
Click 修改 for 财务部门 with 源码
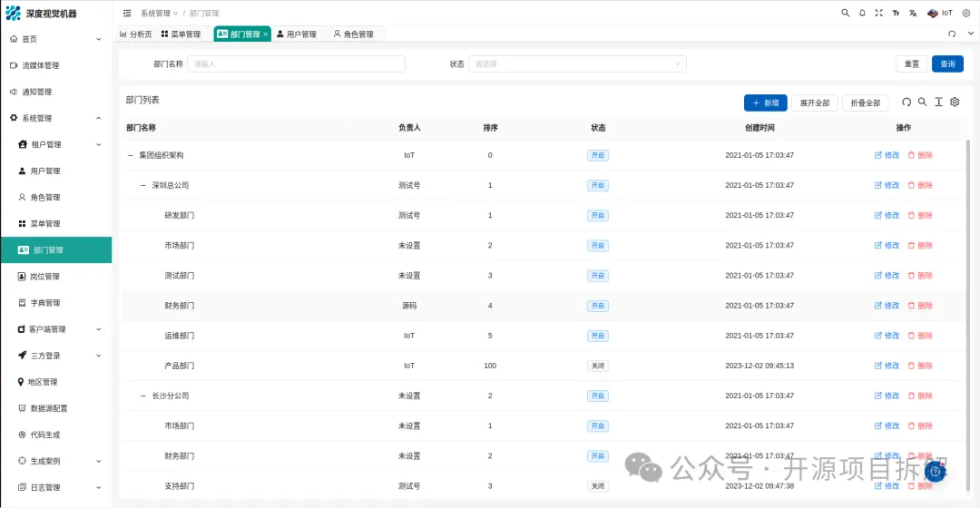click(887, 306)
